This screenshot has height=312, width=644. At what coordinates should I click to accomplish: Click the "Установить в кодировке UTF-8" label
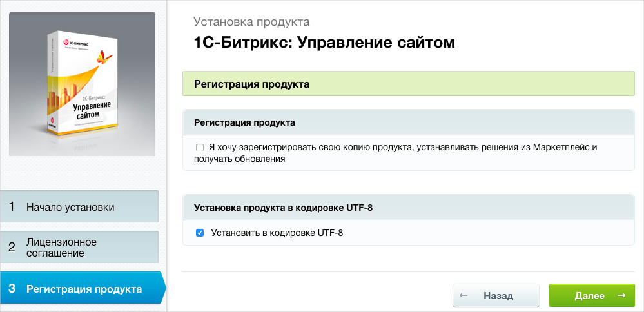coord(277,233)
